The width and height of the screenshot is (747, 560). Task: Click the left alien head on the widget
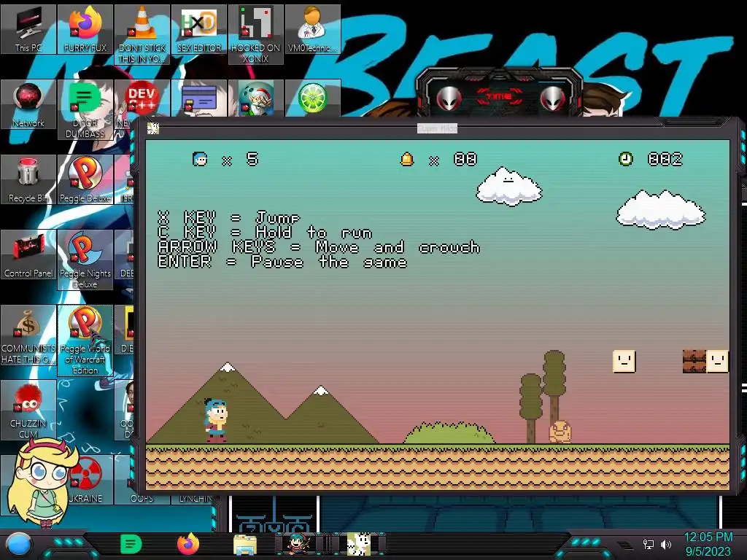(449, 99)
